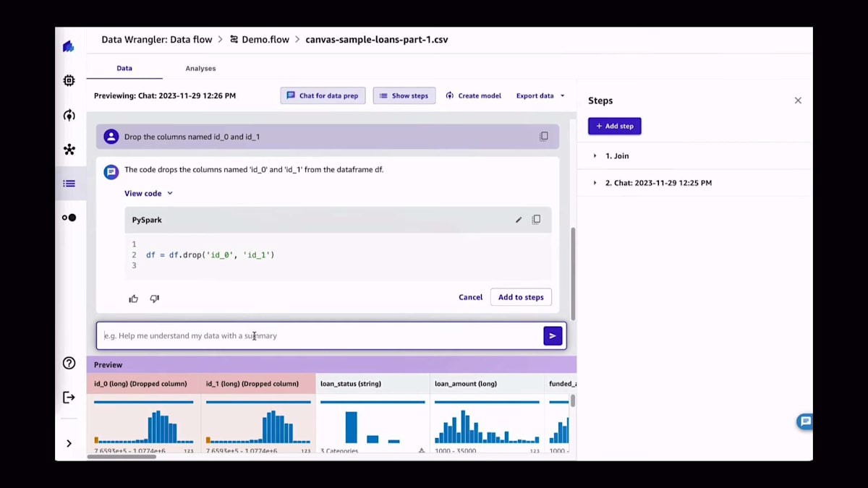Collapse the View code section
The width and height of the screenshot is (868, 488).
149,193
